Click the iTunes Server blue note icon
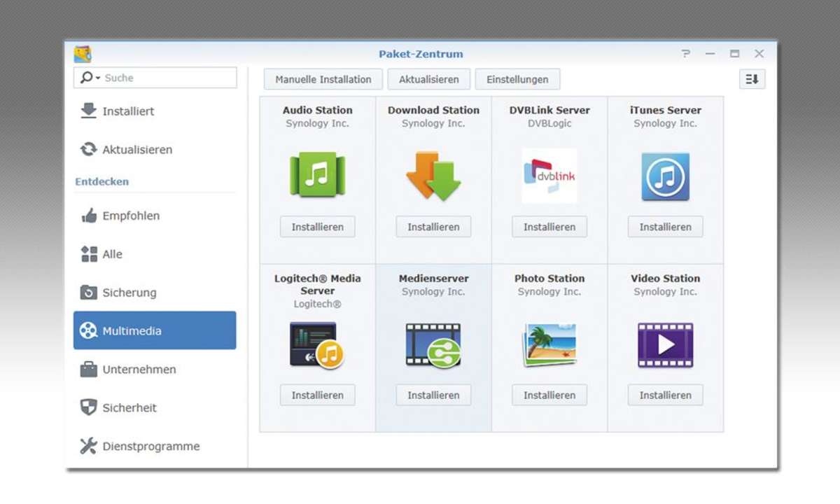The image size is (840, 504). tap(666, 176)
